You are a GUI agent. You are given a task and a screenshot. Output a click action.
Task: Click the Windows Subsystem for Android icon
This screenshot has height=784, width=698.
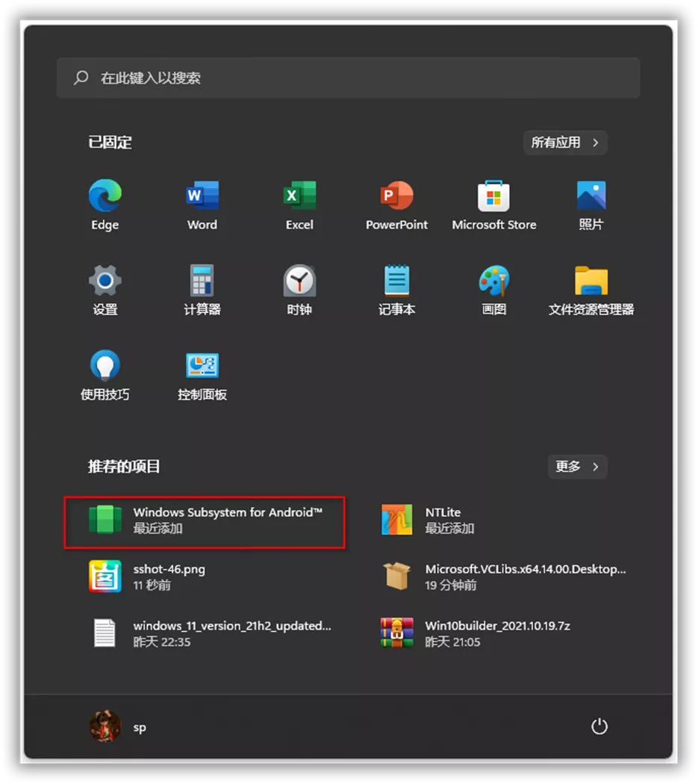105,520
